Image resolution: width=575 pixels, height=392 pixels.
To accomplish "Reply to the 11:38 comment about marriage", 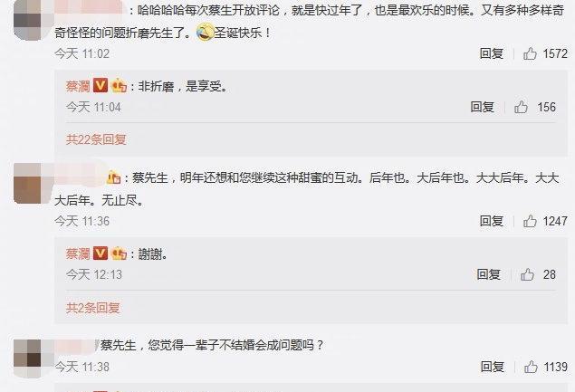I will pos(493,367).
